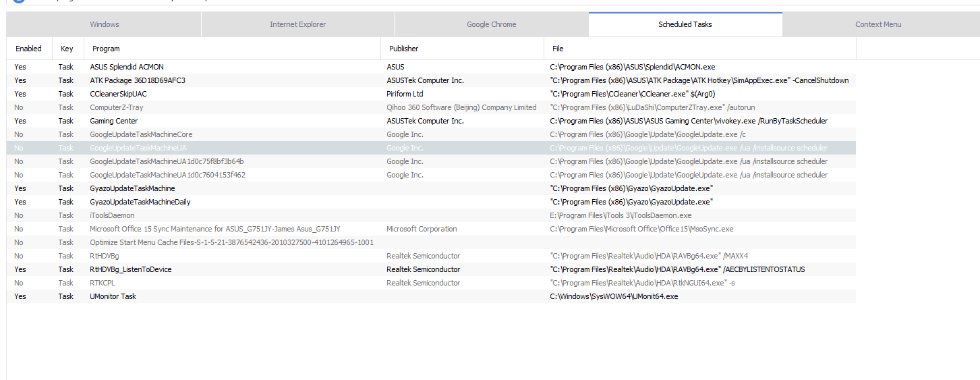The width and height of the screenshot is (980, 380).
Task: Open the Context Menu tab
Action: click(x=878, y=24)
